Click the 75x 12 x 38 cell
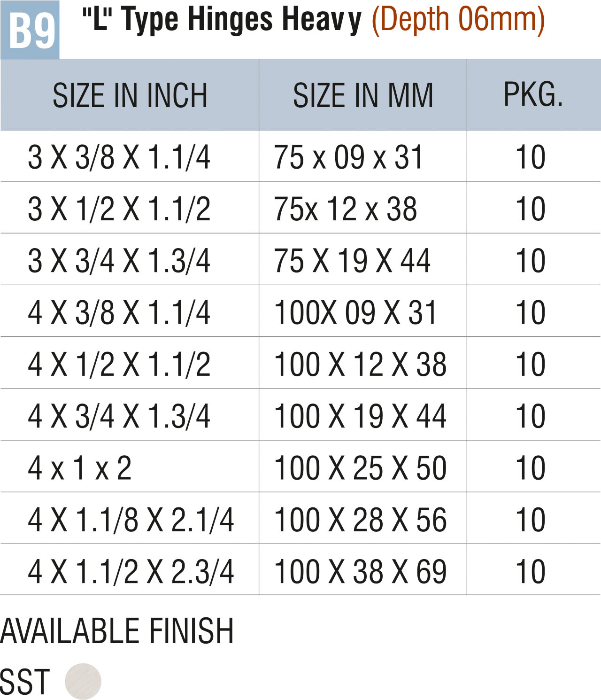This screenshot has width=601, height=700. (346, 209)
